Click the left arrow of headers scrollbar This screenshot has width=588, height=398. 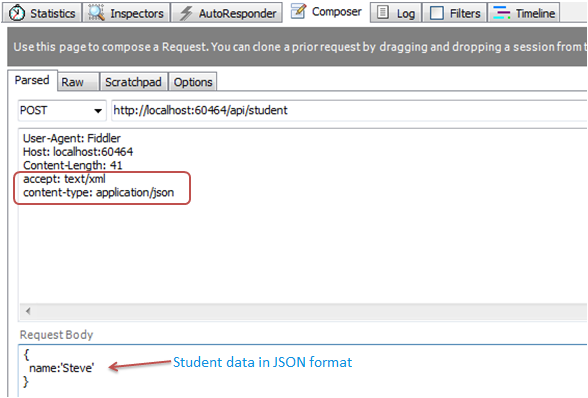[x=28, y=311]
